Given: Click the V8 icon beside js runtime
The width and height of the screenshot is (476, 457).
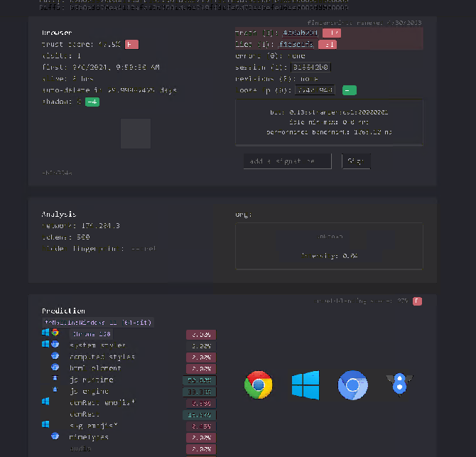Looking at the screenshot, I should 55,380.
